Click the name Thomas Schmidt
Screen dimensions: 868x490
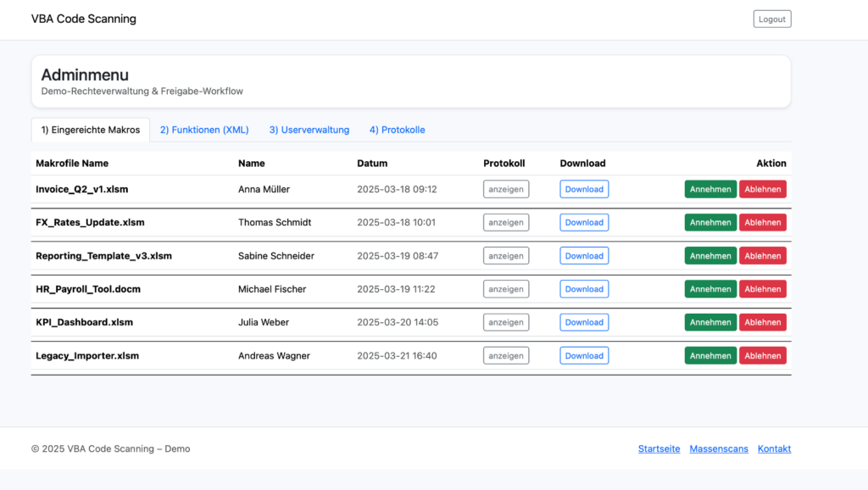pos(275,222)
